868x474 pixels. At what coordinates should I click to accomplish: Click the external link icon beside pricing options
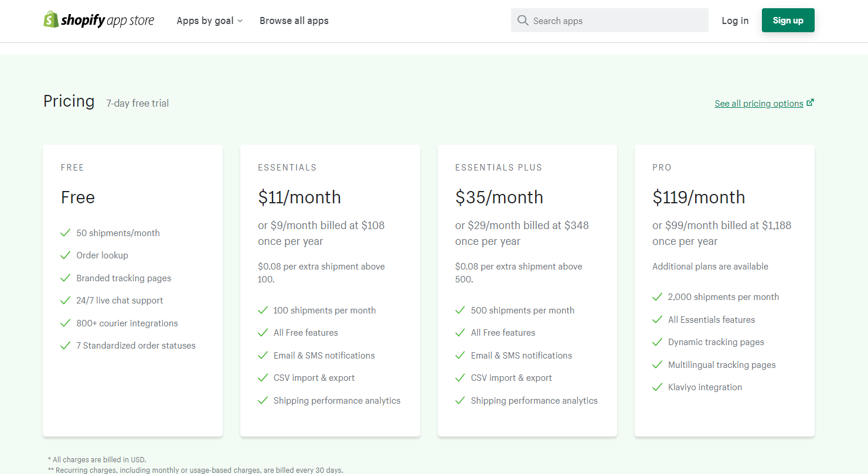pyautogui.click(x=810, y=103)
